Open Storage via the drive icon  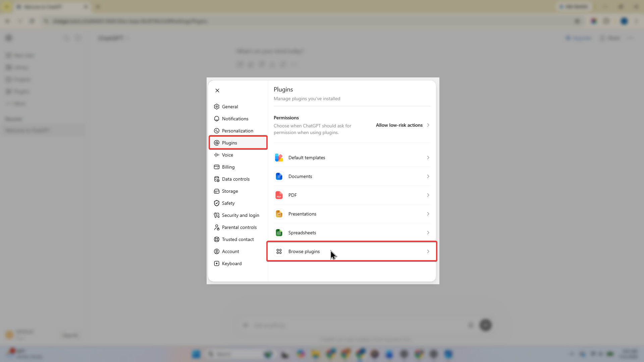tap(217, 191)
